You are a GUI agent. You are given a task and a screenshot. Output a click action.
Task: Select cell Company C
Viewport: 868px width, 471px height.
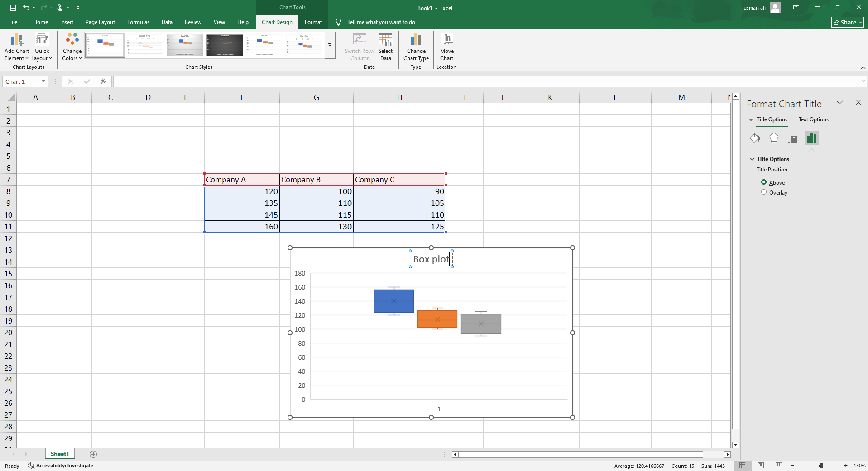click(399, 180)
